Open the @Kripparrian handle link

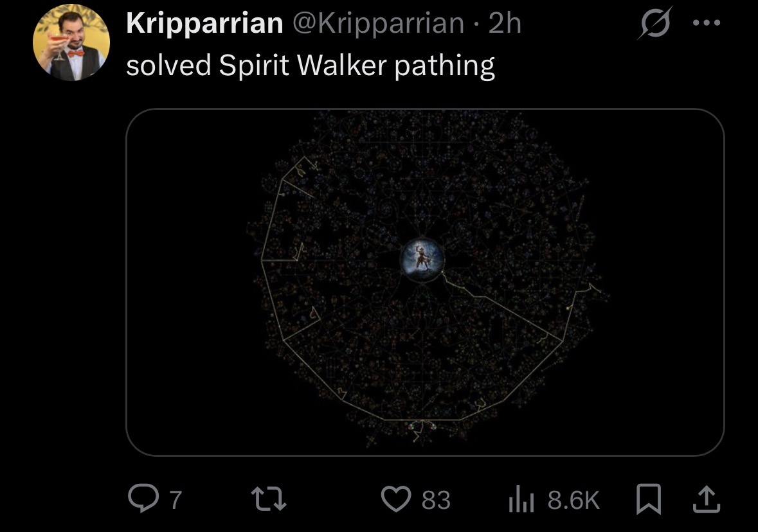(379, 23)
